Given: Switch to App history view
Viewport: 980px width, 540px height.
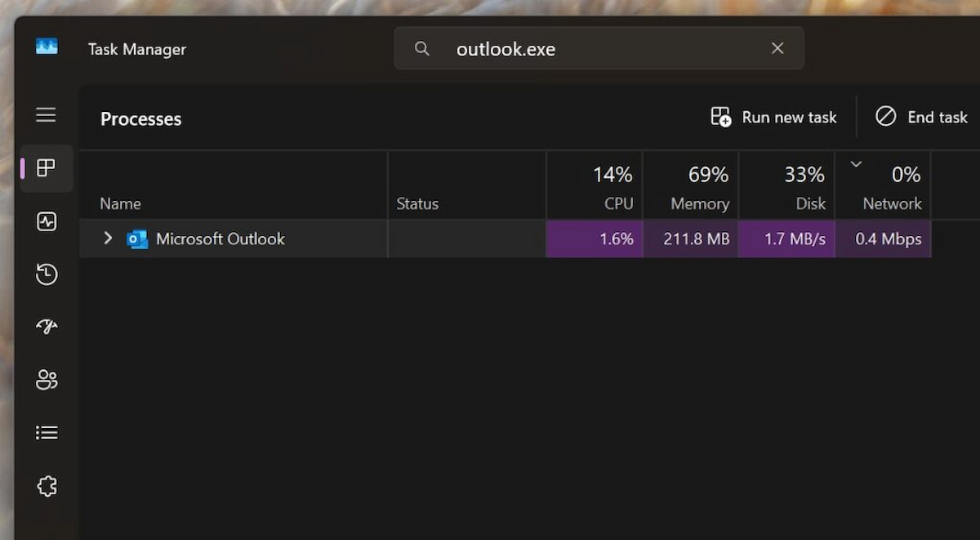Looking at the screenshot, I should tap(47, 274).
